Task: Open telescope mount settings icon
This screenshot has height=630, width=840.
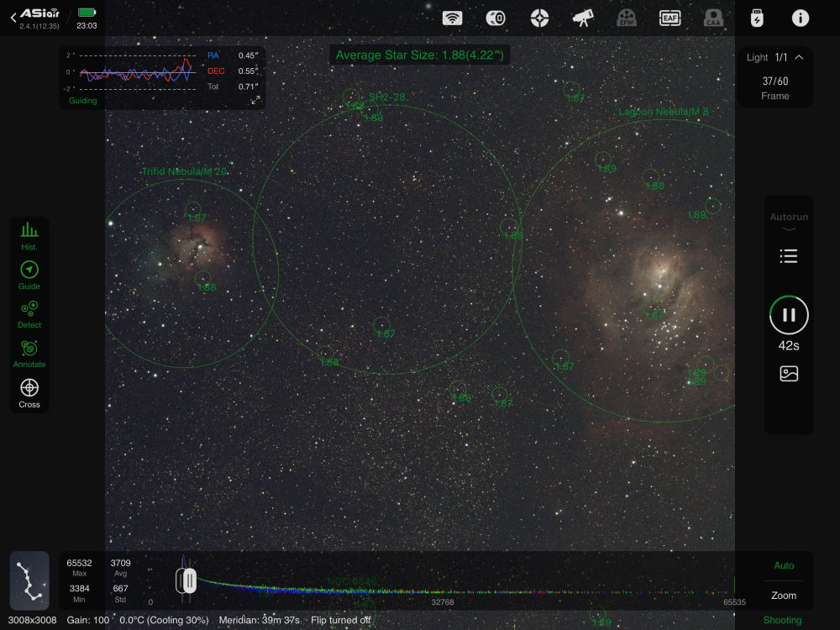Action: (x=583, y=18)
